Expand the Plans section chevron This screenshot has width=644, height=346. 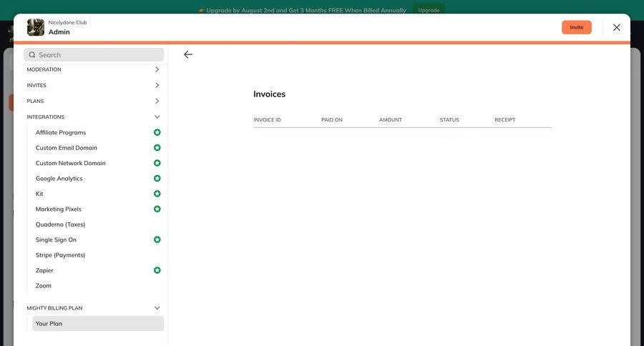157,101
